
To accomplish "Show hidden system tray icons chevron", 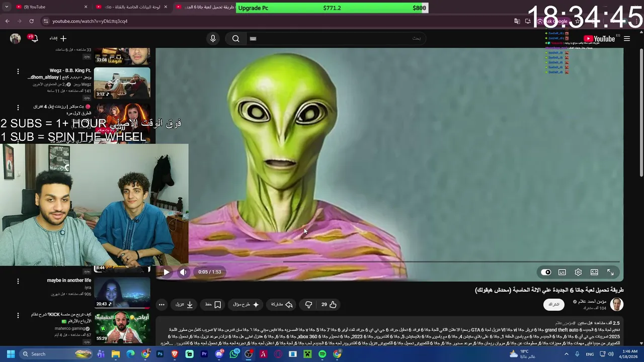I will [566, 354].
